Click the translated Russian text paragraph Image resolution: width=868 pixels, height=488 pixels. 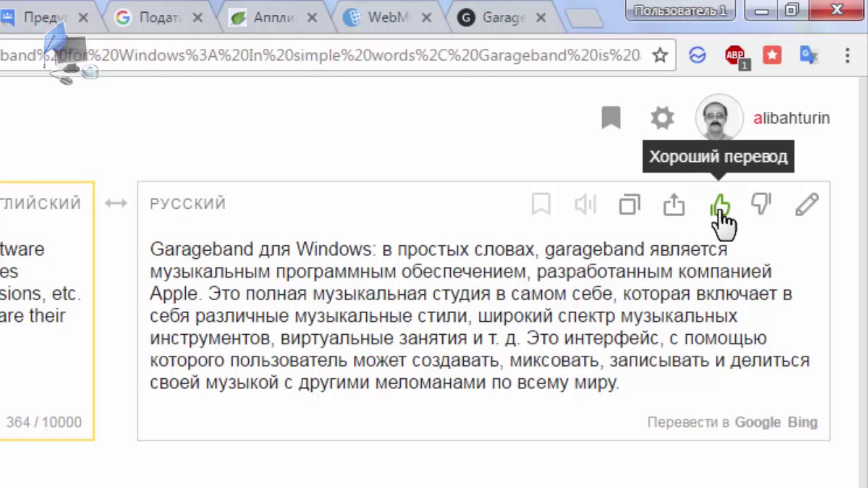coord(480,316)
